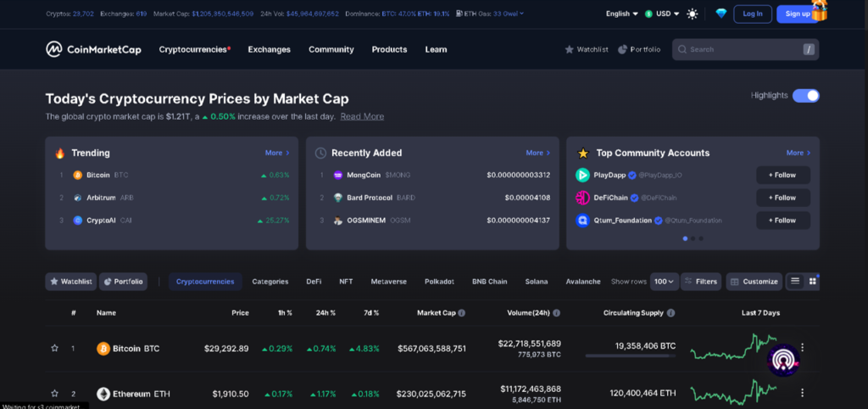868x409 pixels.
Task: Click the MongCoin icon in Recently Added
Action: pyautogui.click(x=337, y=175)
